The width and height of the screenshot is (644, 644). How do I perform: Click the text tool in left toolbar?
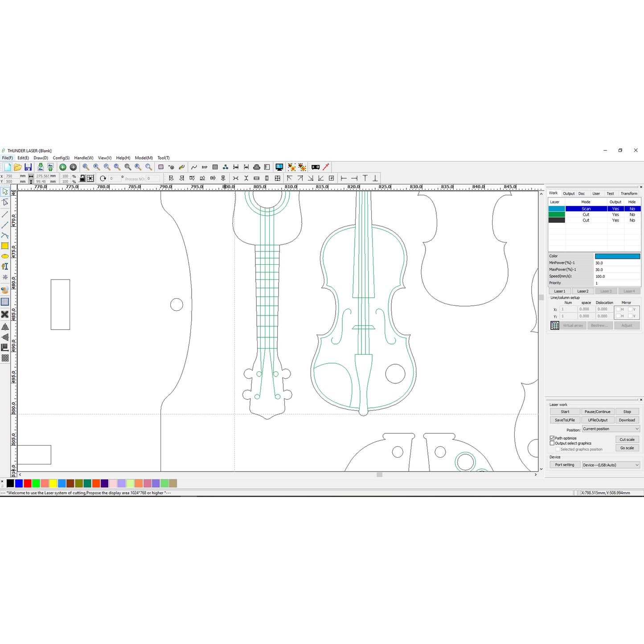coord(5,267)
